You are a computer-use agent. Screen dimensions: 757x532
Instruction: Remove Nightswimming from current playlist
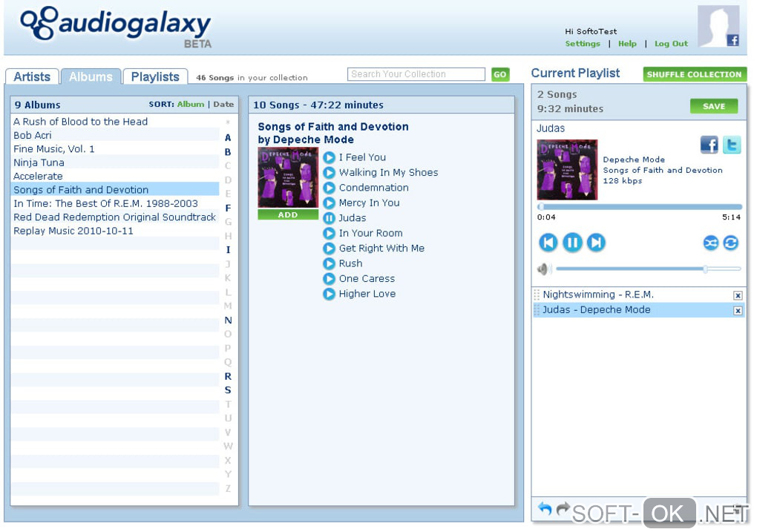pyautogui.click(x=738, y=295)
